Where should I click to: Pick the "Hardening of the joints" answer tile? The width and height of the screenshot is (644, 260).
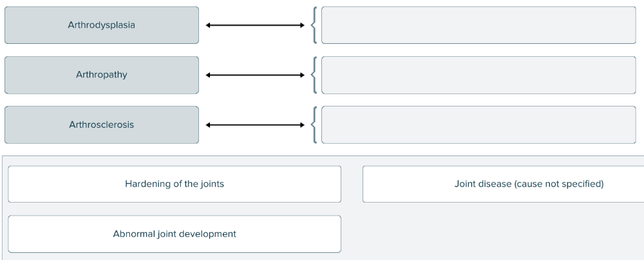175,184
